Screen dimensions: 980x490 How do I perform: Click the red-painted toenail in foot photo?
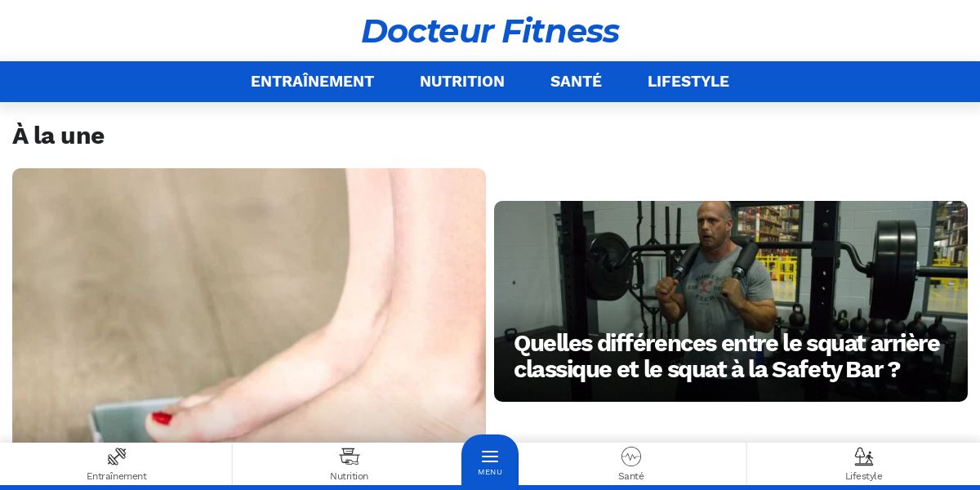162,418
